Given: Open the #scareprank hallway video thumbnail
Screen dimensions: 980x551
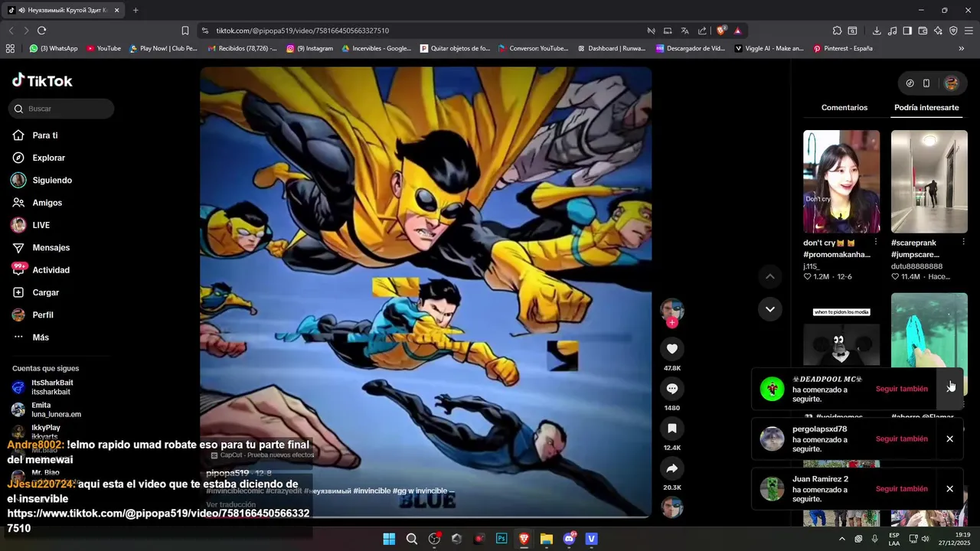Looking at the screenshot, I should [929, 181].
